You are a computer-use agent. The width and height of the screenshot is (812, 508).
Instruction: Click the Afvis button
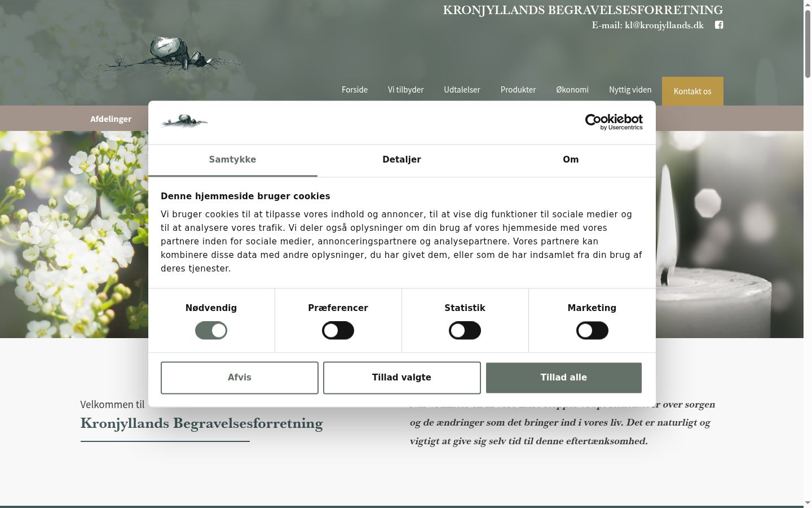click(240, 378)
